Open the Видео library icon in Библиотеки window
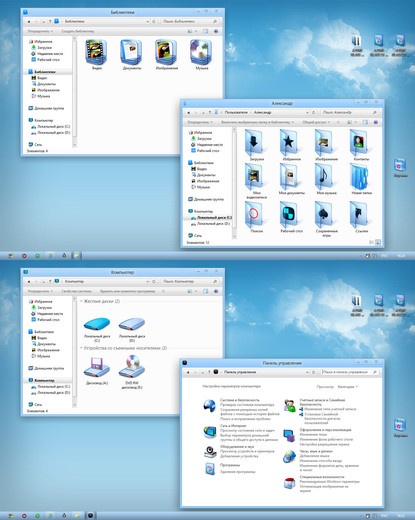This screenshot has height=520, width=415. 97,52
